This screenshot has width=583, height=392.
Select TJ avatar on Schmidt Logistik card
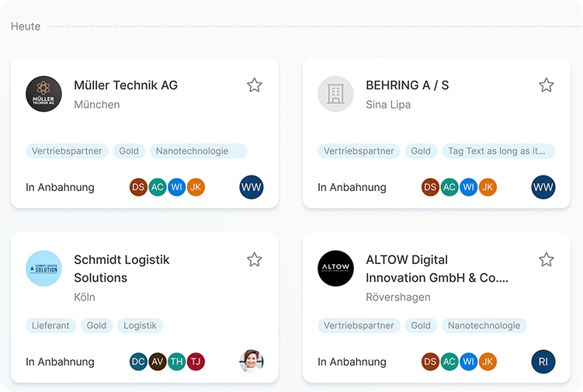[x=196, y=362]
